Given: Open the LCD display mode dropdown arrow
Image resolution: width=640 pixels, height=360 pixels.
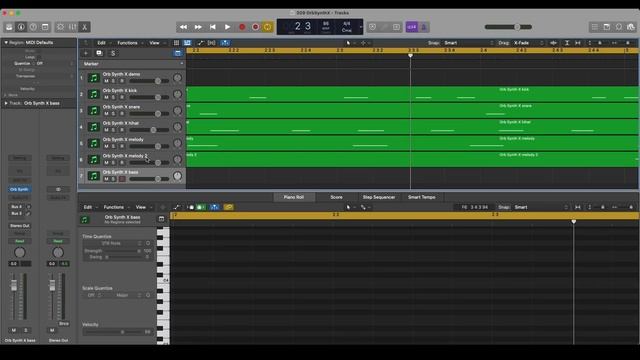Looking at the screenshot, I should click(361, 27).
